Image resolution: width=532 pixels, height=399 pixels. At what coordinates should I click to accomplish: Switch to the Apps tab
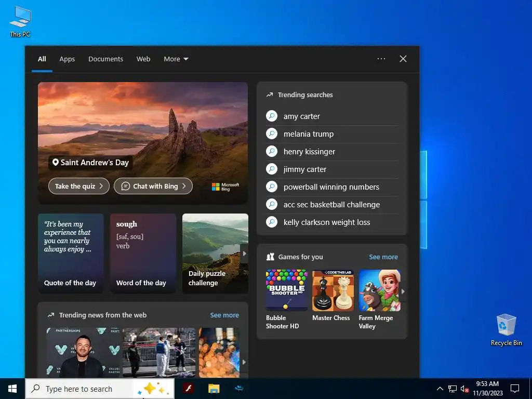[67, 59]
